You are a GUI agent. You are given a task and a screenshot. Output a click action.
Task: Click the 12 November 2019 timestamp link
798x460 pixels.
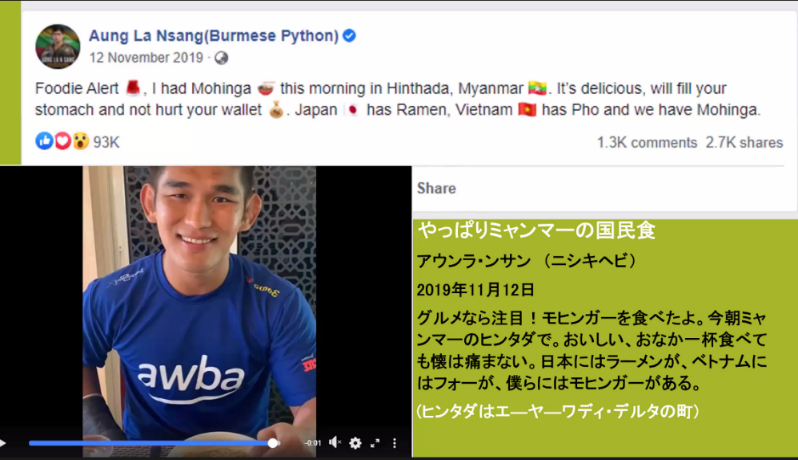[146, 58]
